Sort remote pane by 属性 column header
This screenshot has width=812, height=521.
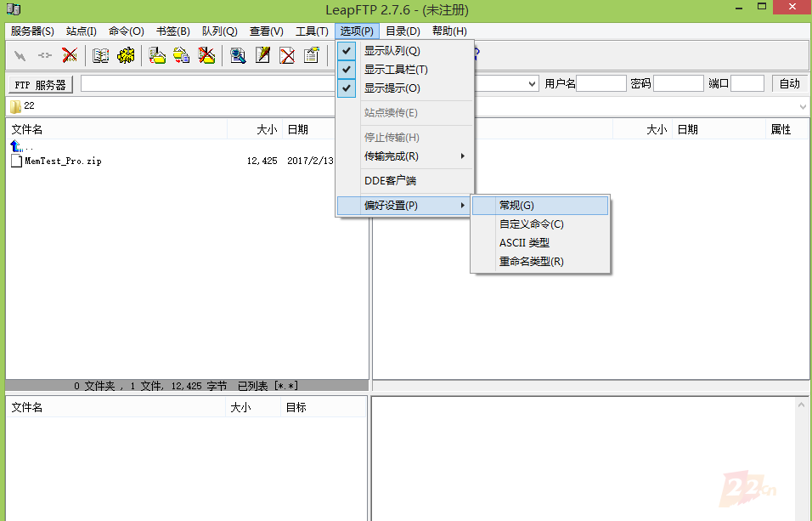(787, 129)
